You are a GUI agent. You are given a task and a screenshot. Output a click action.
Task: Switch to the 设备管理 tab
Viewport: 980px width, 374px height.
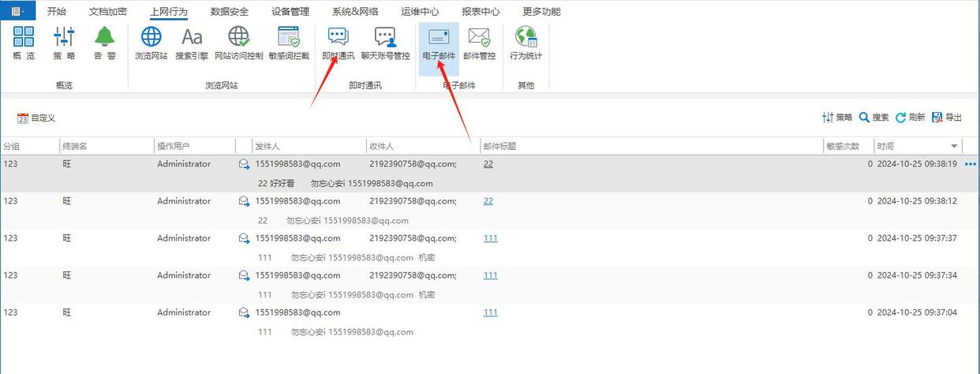coord(290,12)
